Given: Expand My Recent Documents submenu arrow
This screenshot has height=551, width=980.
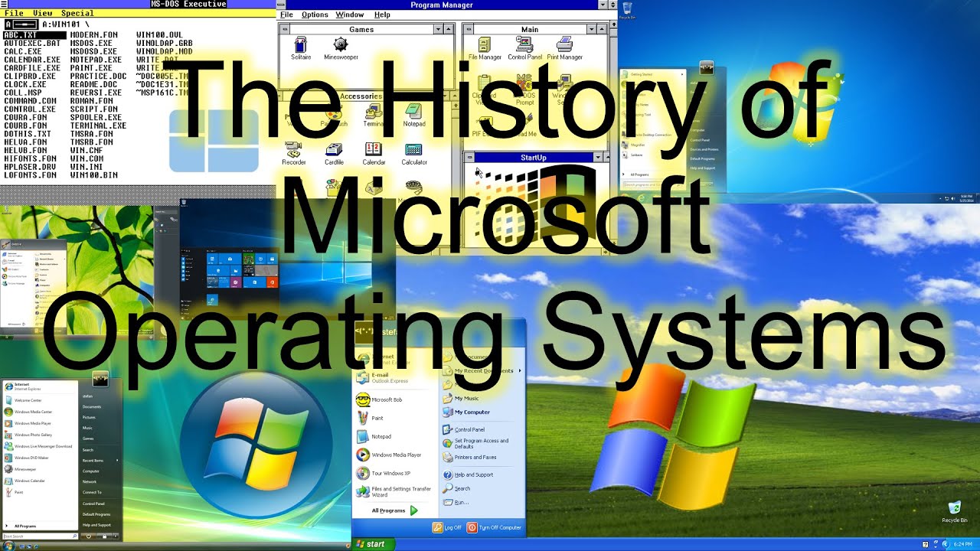Looking at the screenshot, I should [x=519, y=370].
